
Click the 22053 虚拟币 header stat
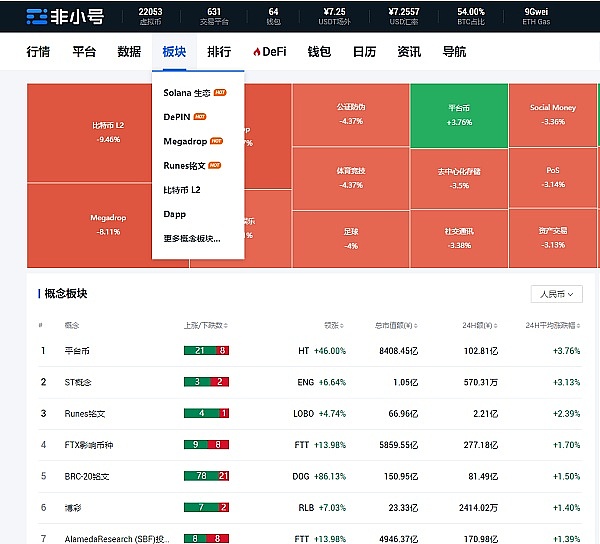(150, 16)
